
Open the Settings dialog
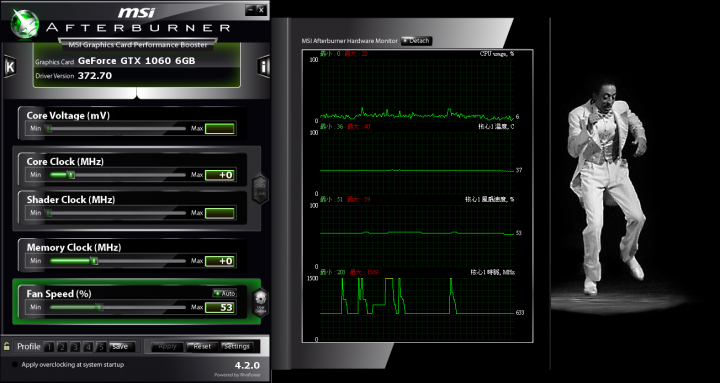tap(236, 347)
